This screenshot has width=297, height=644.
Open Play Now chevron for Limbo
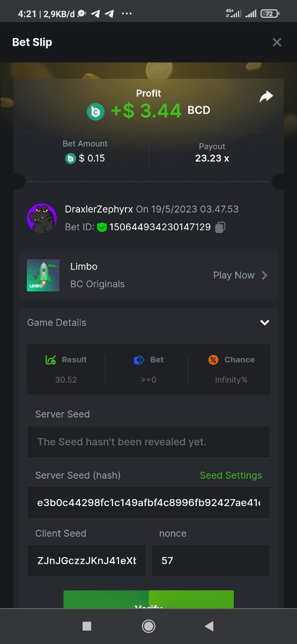(264, 275)
